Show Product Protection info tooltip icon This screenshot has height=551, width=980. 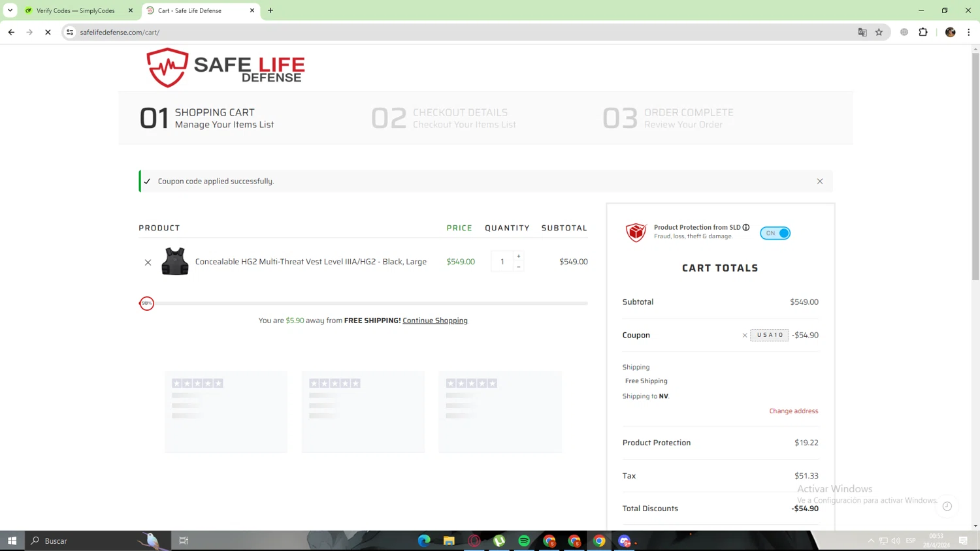(x=746, y=227)
